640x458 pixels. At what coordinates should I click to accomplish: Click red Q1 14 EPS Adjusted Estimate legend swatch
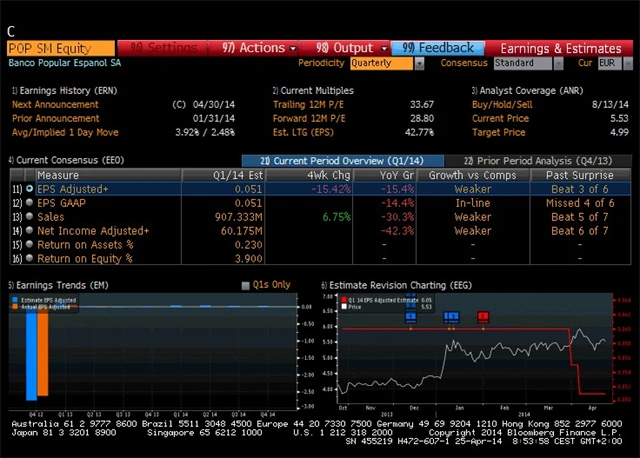(x=344, y=300)
